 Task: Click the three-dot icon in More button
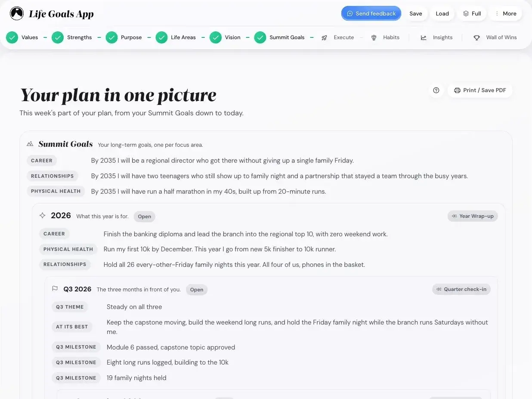497,14
